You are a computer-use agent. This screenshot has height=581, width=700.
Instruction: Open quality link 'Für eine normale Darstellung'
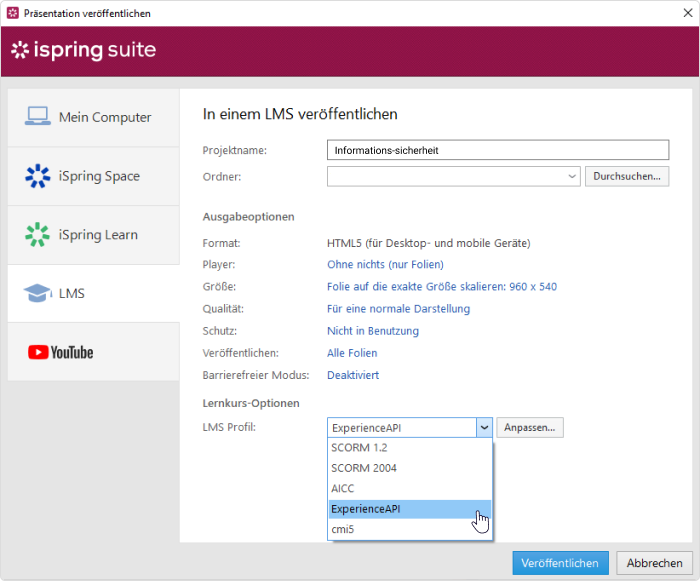tap(398, 309)
